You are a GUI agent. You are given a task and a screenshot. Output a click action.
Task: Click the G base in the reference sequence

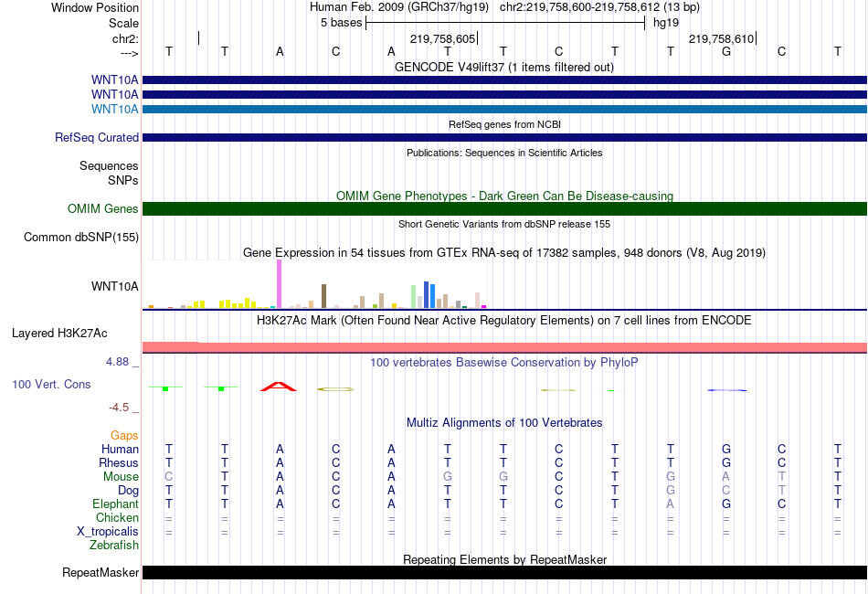point(726,51)
